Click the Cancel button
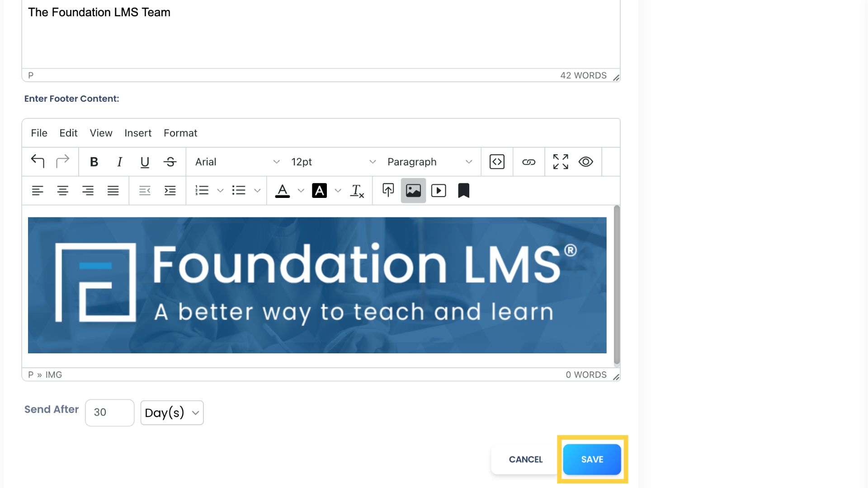The height and width of the screenshot is (488, 868). pos(526,460)
